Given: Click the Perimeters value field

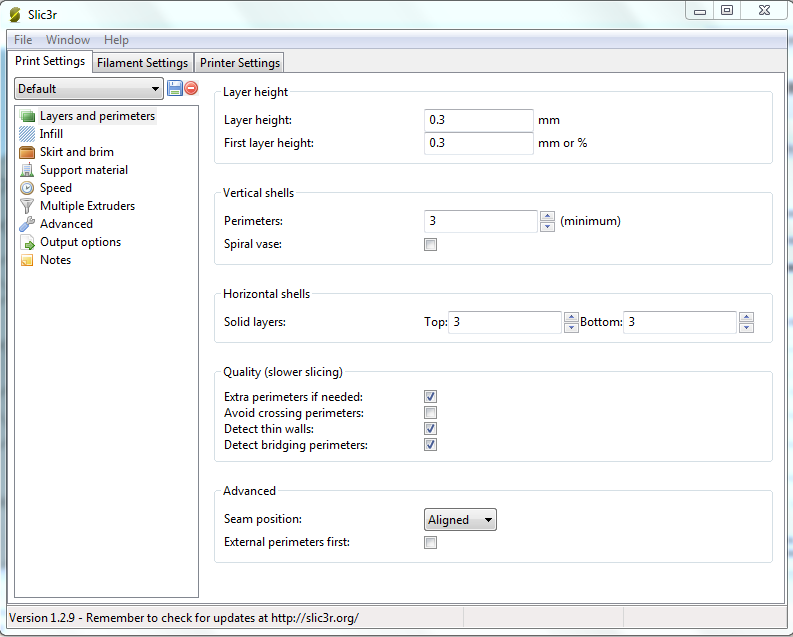Looking at the screenshot, I should click(x=481, y=221).
